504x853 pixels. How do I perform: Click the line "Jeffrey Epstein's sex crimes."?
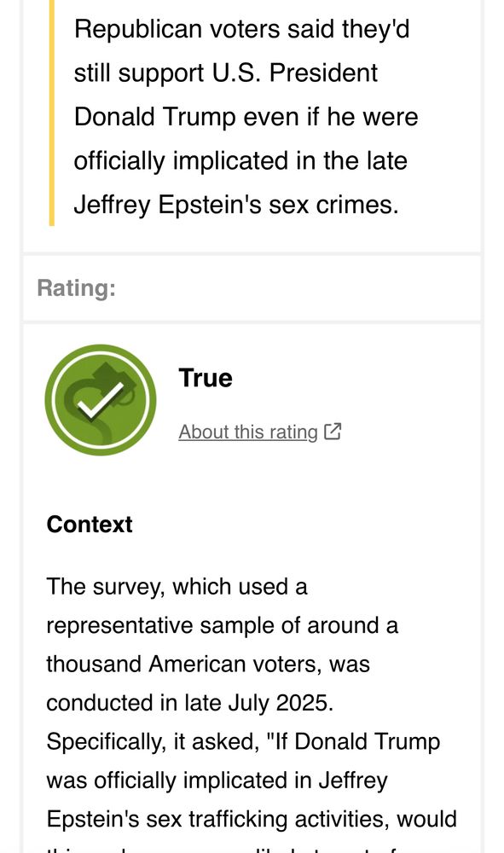(x=236, y=205)
